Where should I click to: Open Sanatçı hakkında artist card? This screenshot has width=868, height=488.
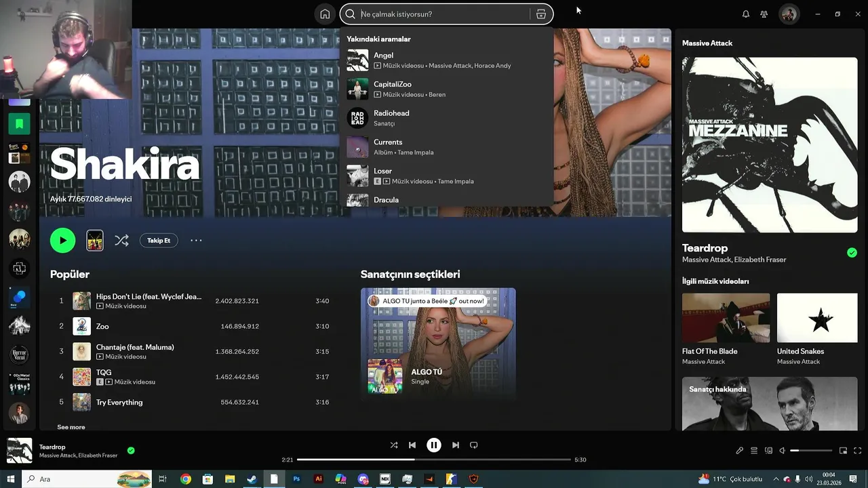tap(770, 403)
